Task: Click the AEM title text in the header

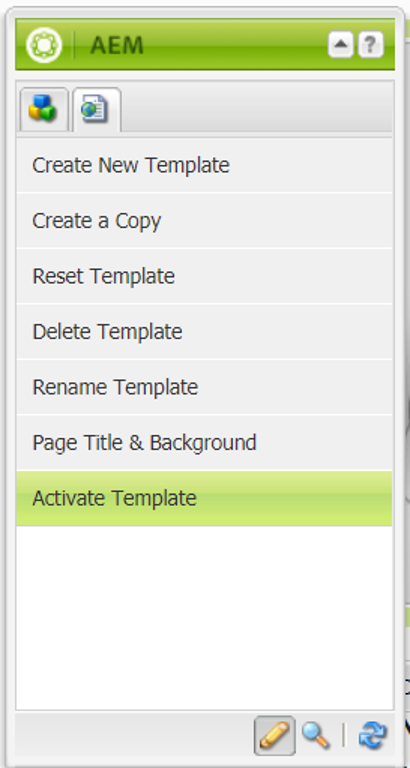Action: pos(117,46)
